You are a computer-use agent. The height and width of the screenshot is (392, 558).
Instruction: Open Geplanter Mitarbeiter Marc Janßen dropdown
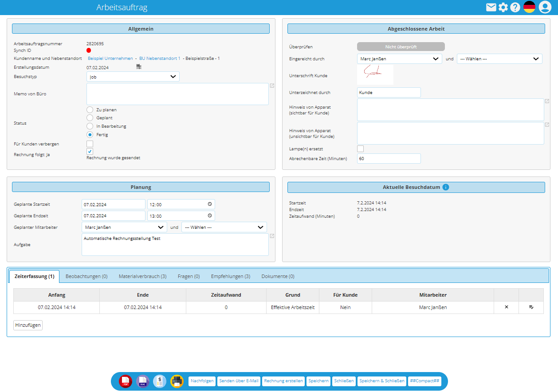pyautogui.click(x=124, y=227)
